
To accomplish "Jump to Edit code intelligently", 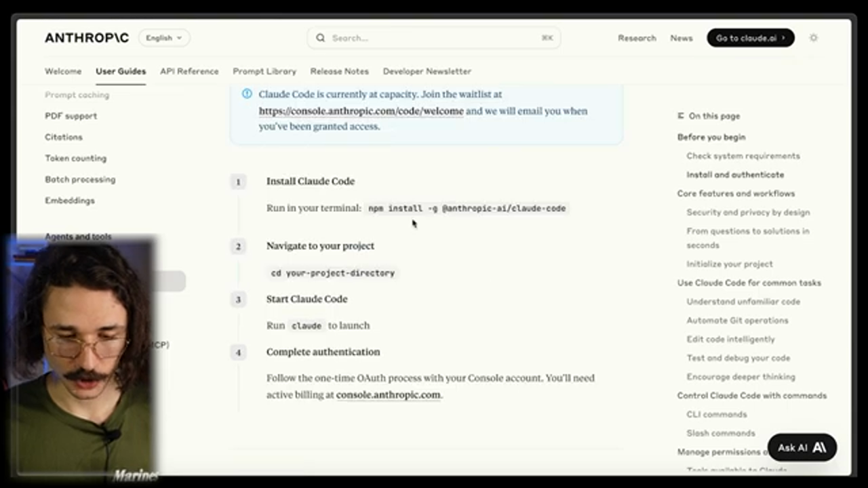I will click(x=730, y=339).
